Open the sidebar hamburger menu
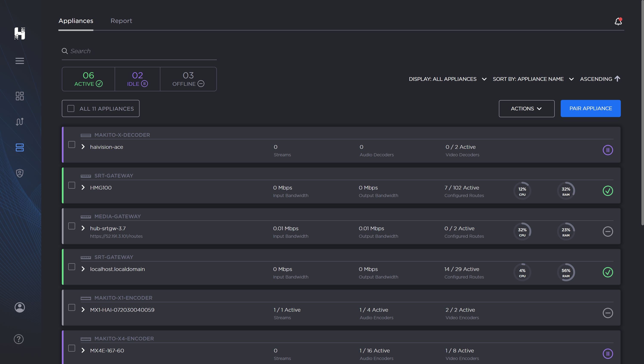Image resolution: width=644 pixels, height=364 pixels. 20,61
